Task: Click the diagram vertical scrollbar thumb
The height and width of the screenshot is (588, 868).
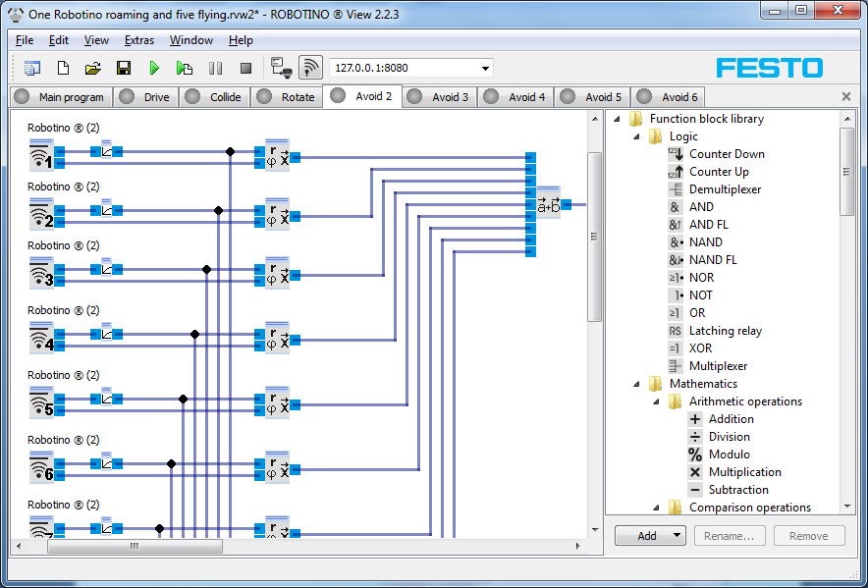Action: 594,237
